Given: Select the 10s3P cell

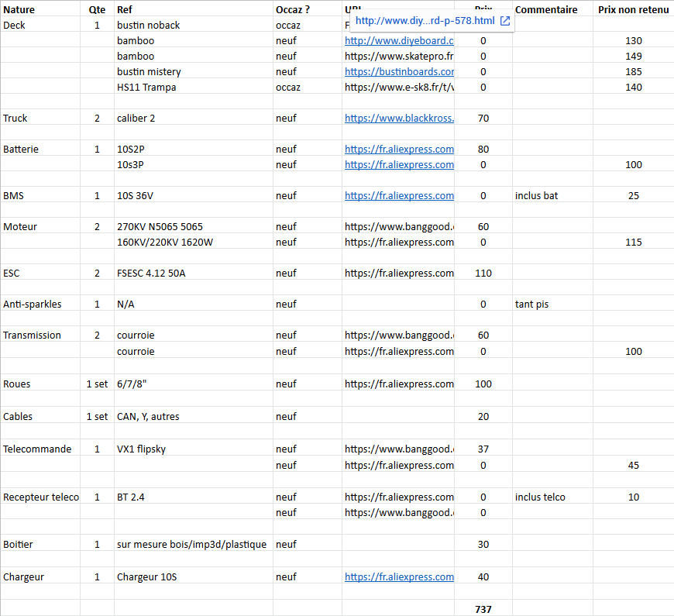Looking at the screenshot, I should (194, 164).
